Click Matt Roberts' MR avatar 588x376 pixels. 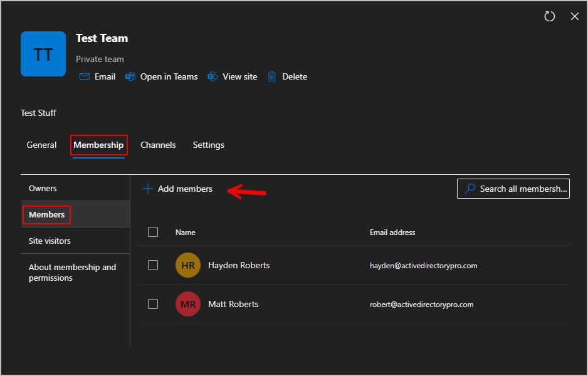[187, 304]
